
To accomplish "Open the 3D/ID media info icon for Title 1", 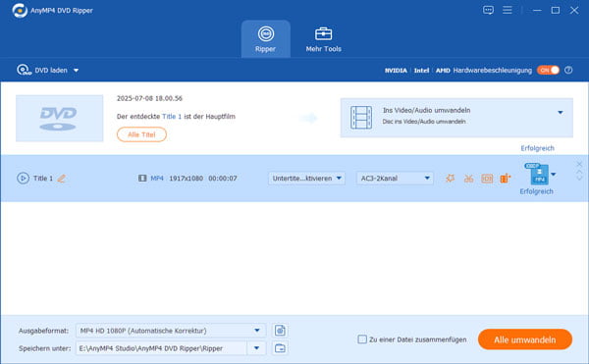I will pos(487,179).
